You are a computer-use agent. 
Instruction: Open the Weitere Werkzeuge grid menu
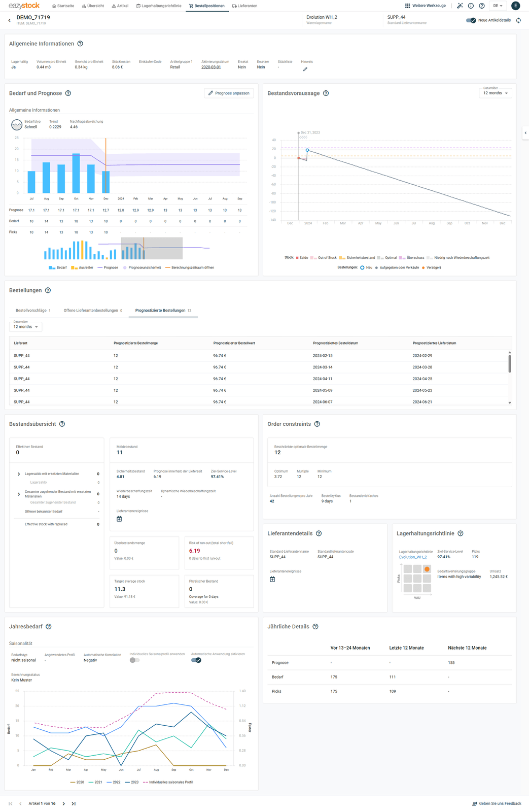[425, 6]
